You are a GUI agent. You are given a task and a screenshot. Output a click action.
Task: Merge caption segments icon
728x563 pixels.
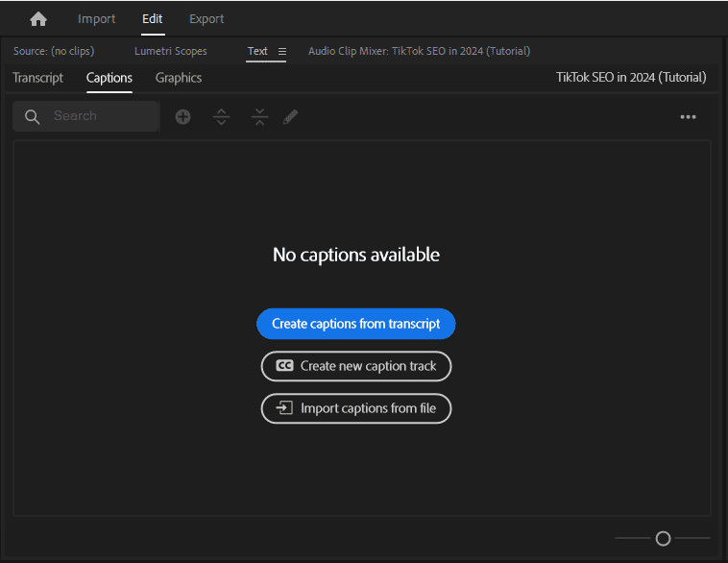pyautogui.click(x=259, y=116)
